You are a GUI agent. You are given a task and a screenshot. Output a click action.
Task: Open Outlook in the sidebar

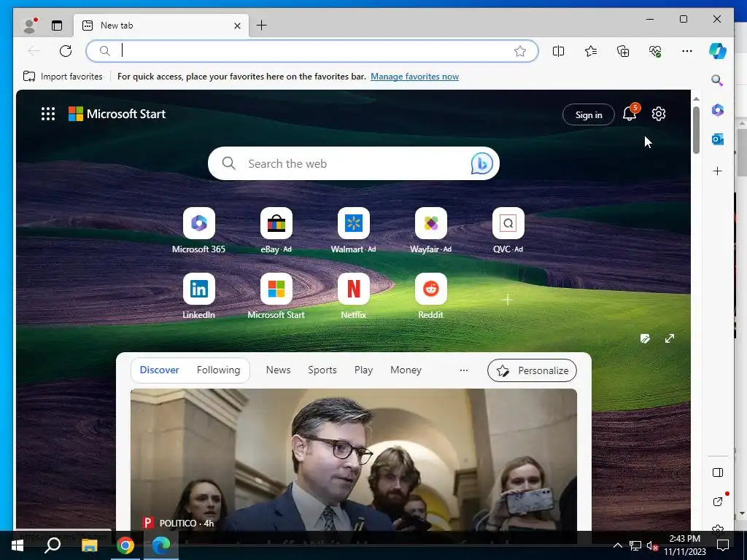click(x=718, y=139)
